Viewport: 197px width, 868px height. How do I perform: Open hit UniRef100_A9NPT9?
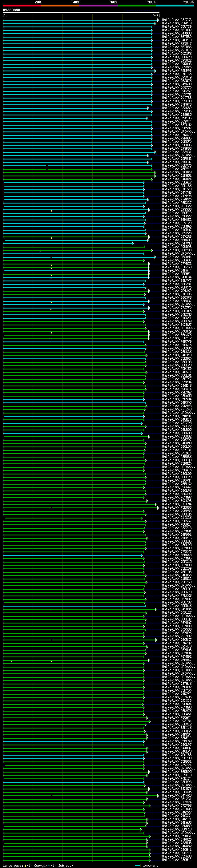pyautogui.click(x=177, y=23)
